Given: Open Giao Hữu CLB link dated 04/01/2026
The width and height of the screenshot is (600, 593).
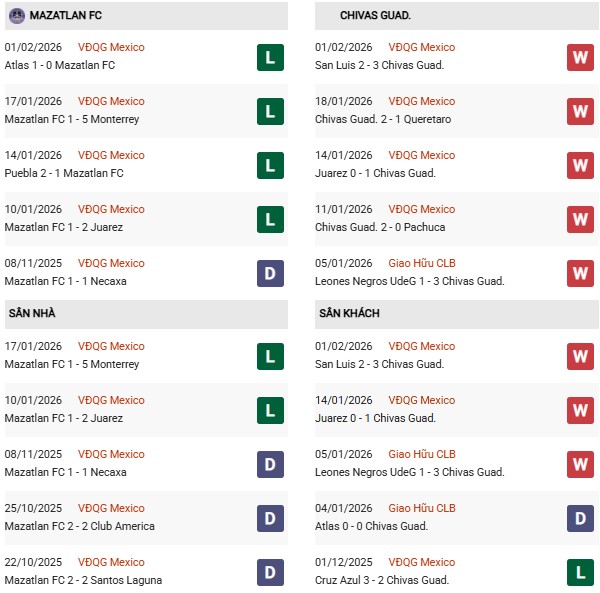Looking at the screenshot, I should [x=422, y=508].
